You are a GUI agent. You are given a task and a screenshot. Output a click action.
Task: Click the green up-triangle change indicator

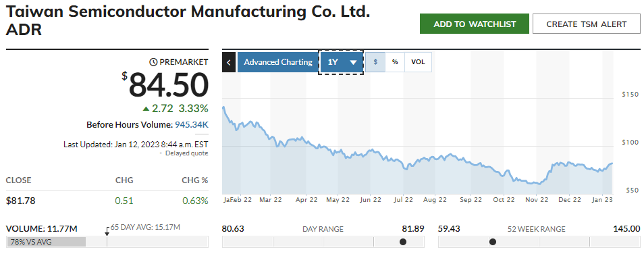coord(146,109)
